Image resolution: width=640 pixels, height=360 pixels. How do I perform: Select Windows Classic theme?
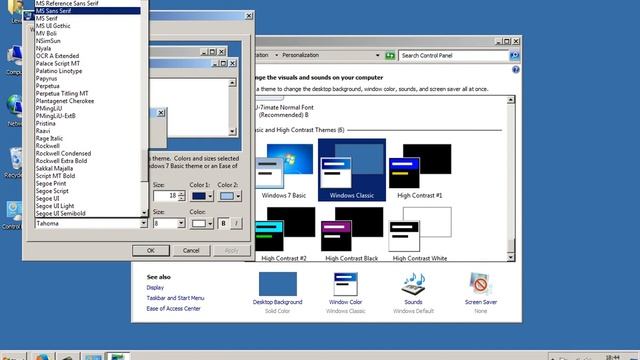pyautogui.click(x=352, y=170)
